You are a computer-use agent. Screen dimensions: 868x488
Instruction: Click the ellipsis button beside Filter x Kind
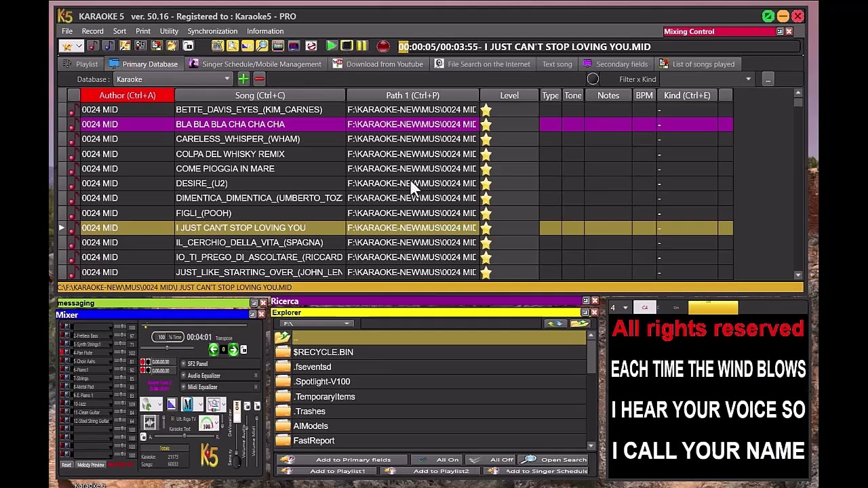tap(768, 79)
